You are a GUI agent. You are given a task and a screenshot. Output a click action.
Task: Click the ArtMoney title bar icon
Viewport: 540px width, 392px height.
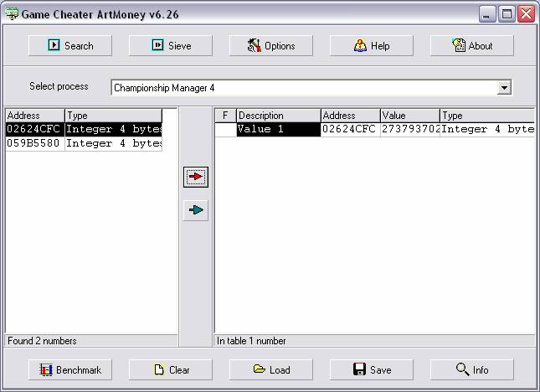click(x=12, y=13)
